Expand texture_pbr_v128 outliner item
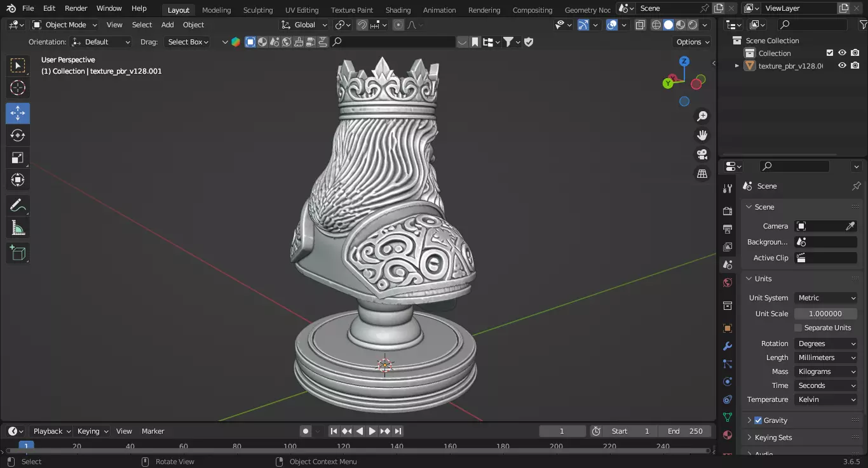 (x=737, y=65)
